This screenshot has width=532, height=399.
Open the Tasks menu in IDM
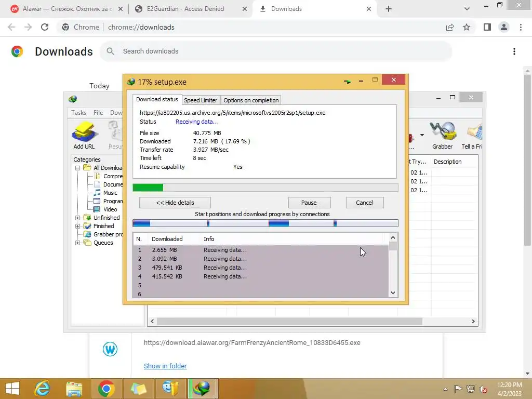(x=79, y=113)
